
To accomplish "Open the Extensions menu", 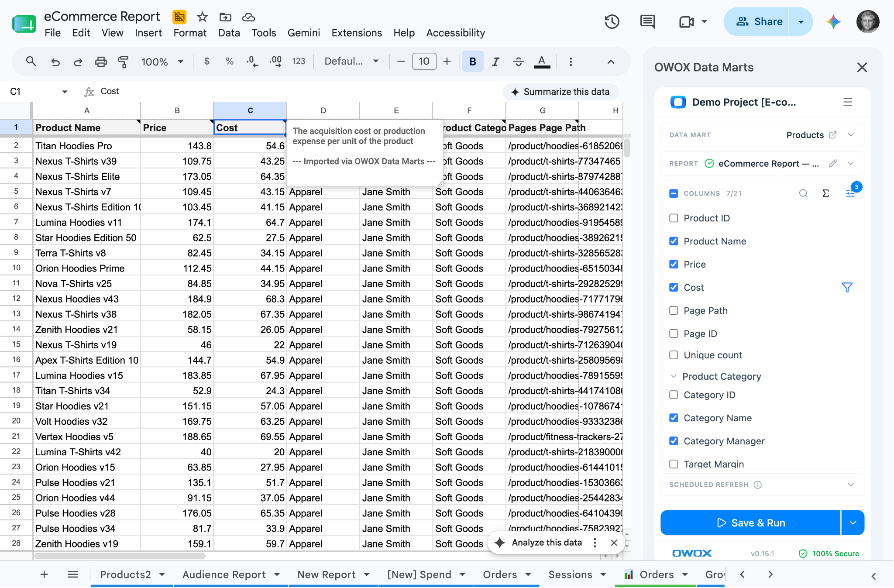I will click(357, 33).
